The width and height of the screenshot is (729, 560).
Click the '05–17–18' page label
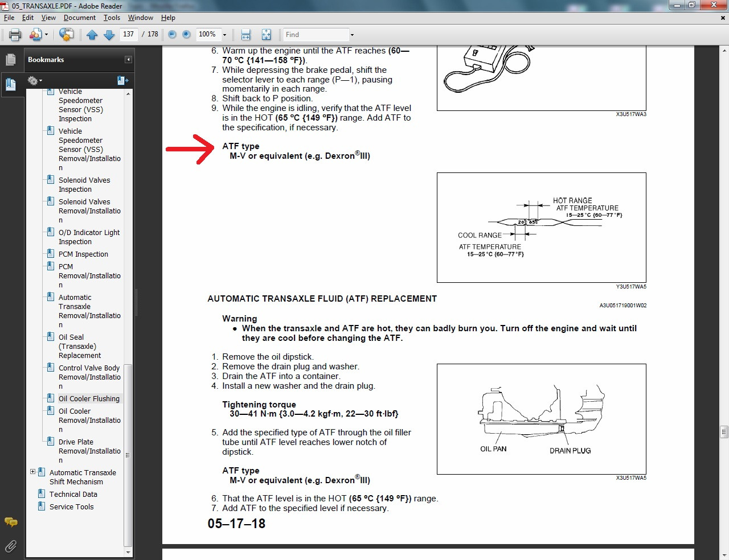point(236,524)
